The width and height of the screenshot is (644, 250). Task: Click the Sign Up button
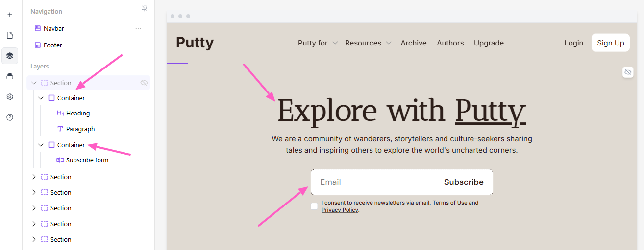pyautogui.click(x=610, y=43)
